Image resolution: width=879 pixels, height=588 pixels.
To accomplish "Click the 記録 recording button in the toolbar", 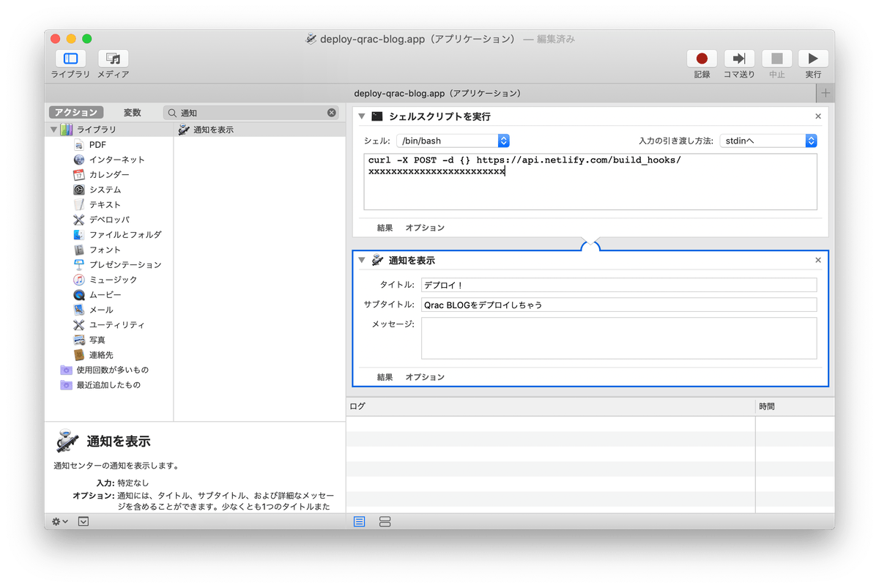I will tap(701, 58).
